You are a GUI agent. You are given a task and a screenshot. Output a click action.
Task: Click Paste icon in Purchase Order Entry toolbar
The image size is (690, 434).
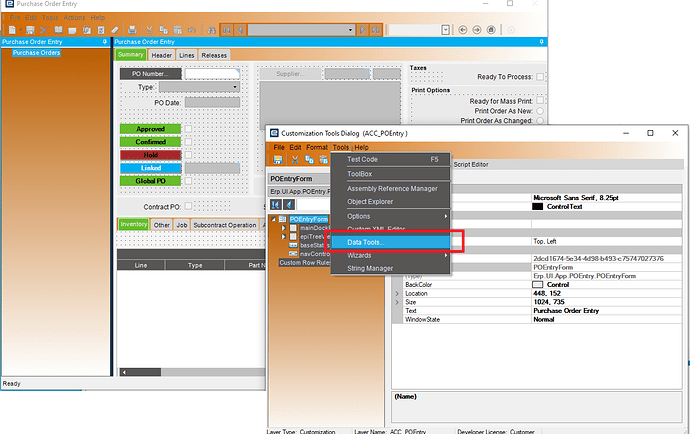177,30
